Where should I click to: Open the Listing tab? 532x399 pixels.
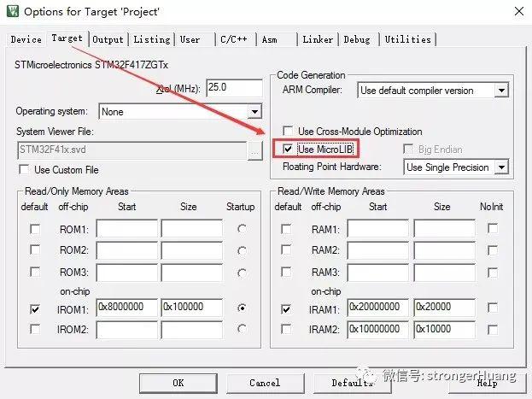point(152,39)
